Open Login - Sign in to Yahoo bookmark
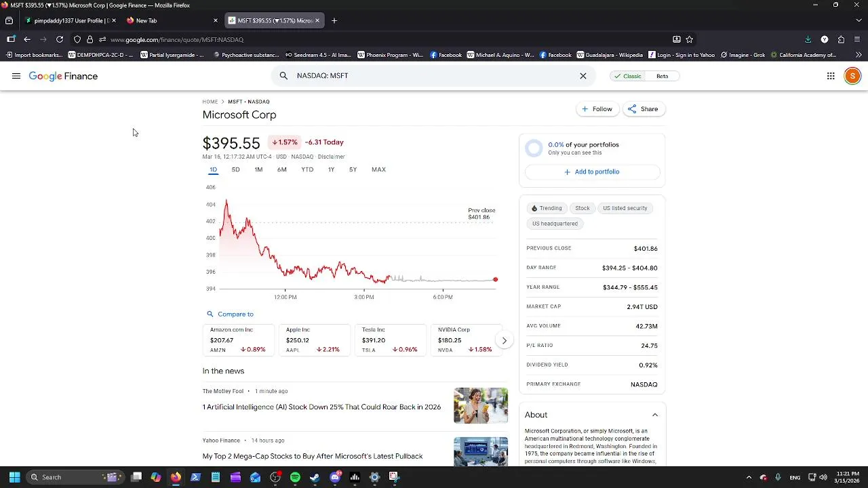Viewport: 868px width, 488px height. point(681,55)
